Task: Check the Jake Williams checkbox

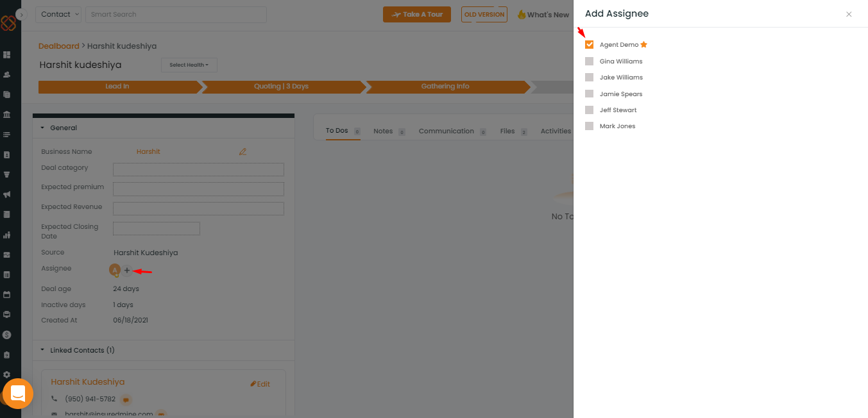Action: click(589, 78)
